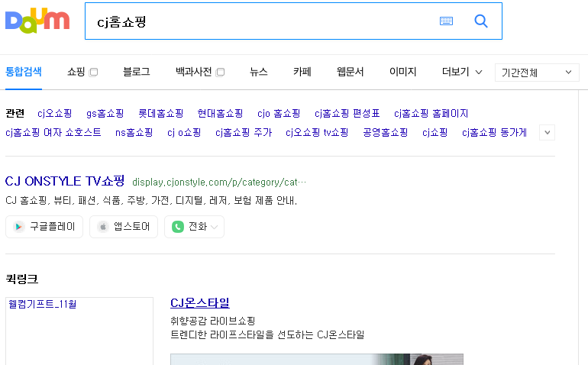Open related search cj오쇼핑

pos(55,113)
